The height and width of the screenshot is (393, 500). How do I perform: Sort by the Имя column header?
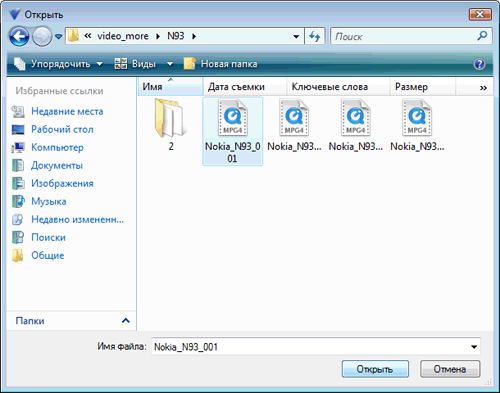170,87
